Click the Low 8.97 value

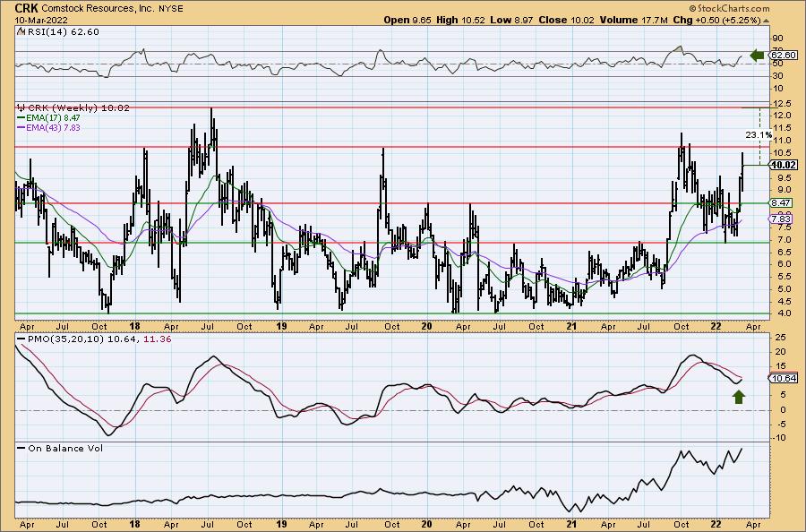pos(512,20)
